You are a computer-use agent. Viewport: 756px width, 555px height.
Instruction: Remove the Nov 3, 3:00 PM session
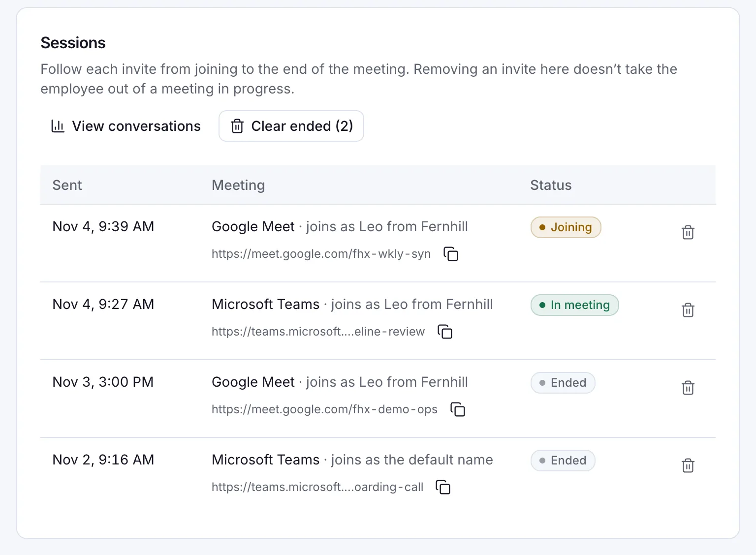coord(688,388)
